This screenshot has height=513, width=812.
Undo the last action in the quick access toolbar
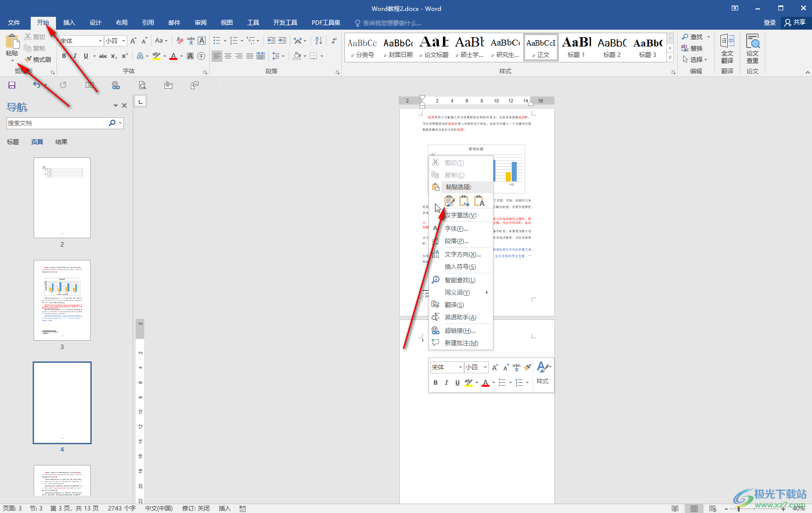37,85
